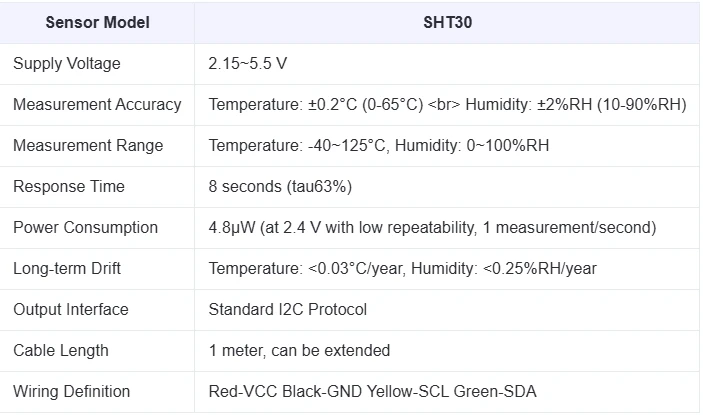Select the Power Consumption label
The height and width of the screenshot is (415, 703).
pos(86,228)
